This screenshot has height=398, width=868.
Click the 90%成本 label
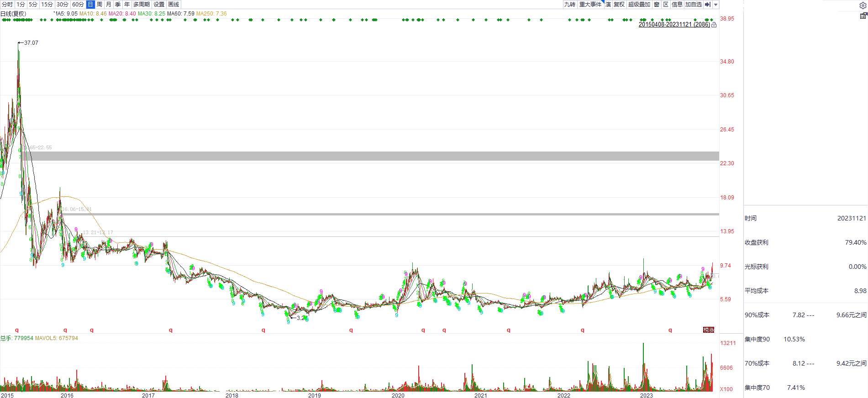point(757,315)
